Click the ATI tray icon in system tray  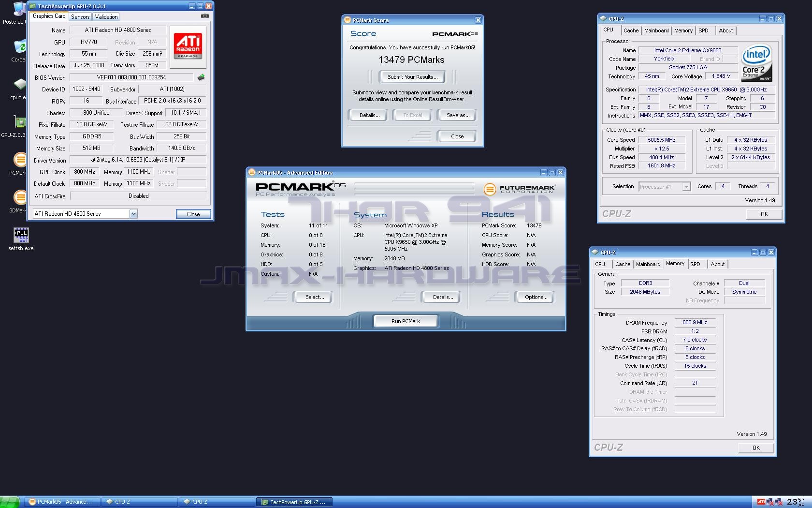click(761, 502)
